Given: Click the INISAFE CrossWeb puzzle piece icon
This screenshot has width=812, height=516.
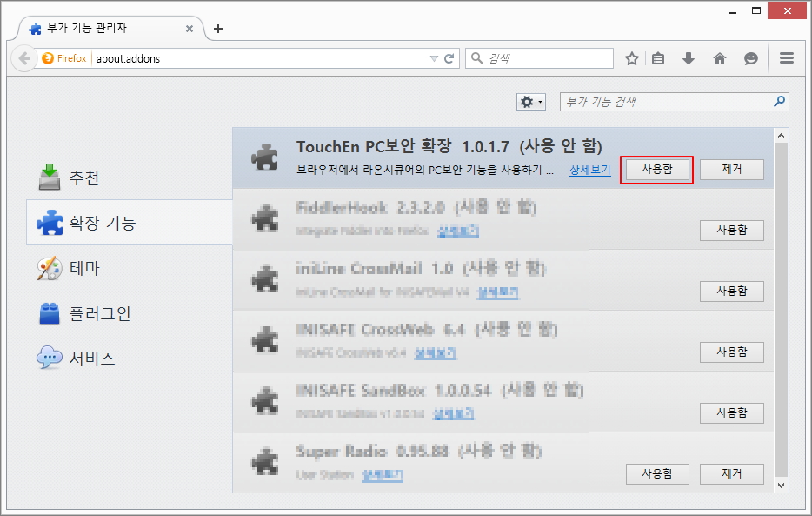Looking at the screenshot, I should pos(264,340).
